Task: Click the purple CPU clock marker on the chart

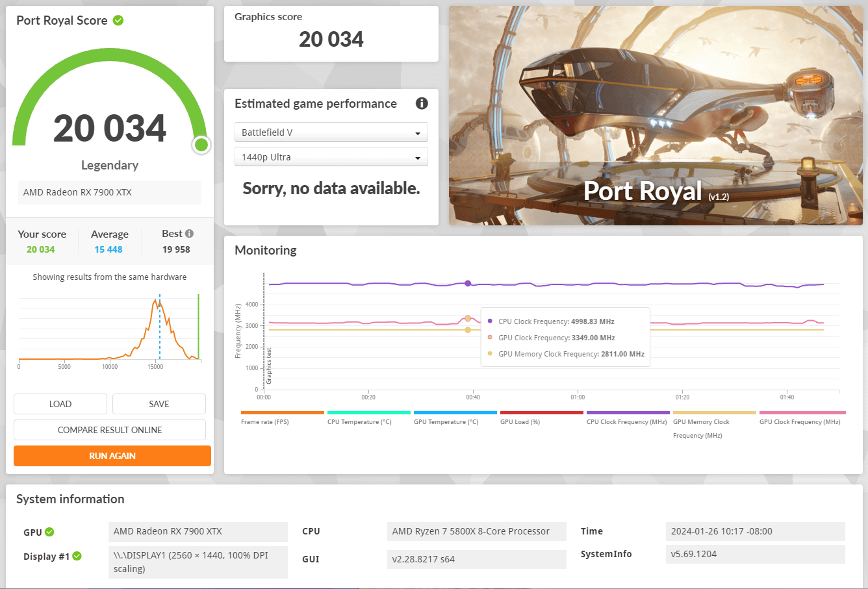Action: point(468,283)
